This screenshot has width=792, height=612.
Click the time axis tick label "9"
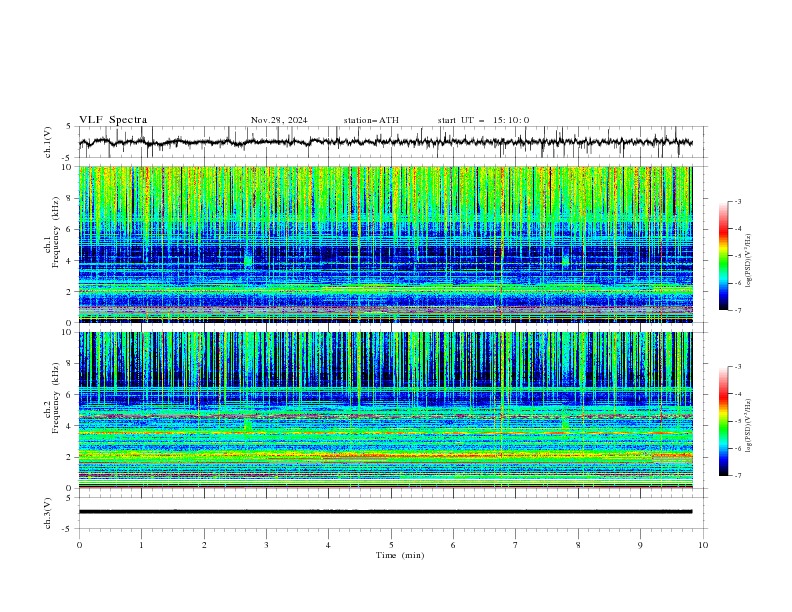tap(640, 545)
